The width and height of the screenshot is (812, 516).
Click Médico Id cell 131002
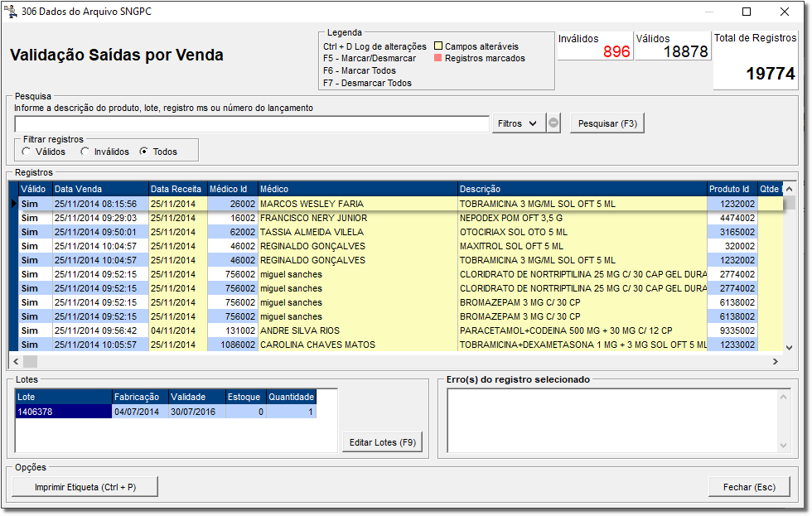pos(233,330)
